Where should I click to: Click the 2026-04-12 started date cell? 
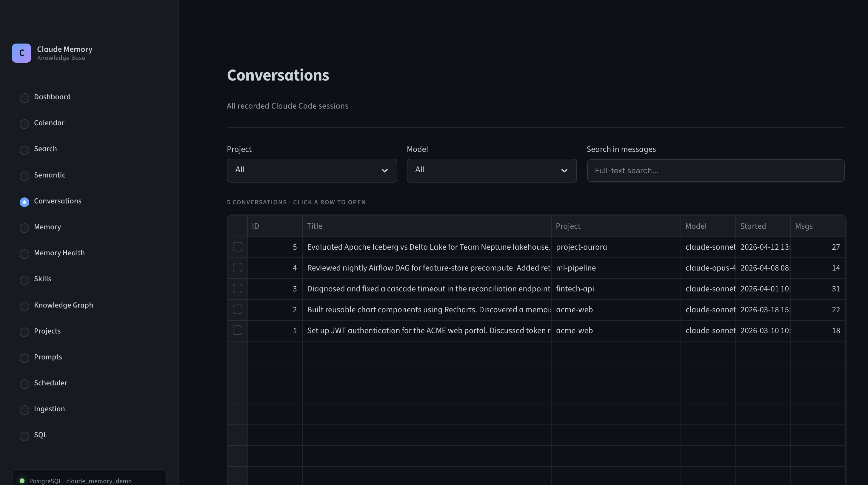tap(763, 247)
